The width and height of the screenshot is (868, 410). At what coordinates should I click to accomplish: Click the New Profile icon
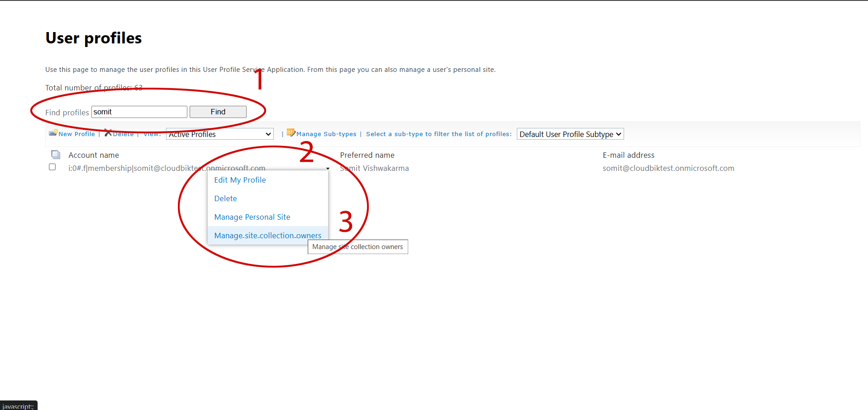pos(53,132)
